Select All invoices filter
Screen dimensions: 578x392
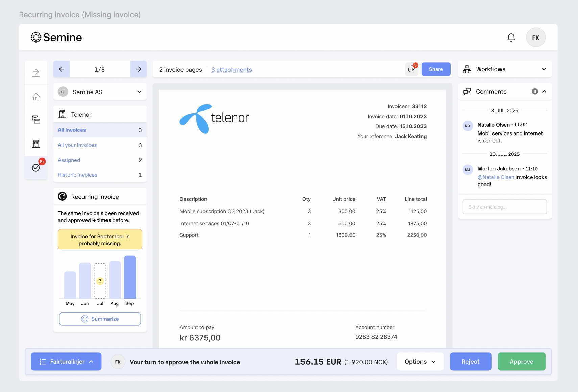click(x=100, y=130)
